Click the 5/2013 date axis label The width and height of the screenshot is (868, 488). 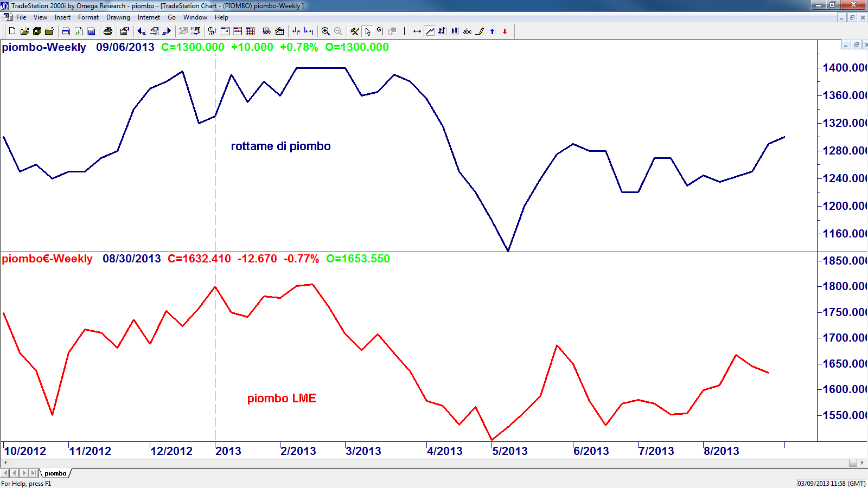tap(510, 451)
